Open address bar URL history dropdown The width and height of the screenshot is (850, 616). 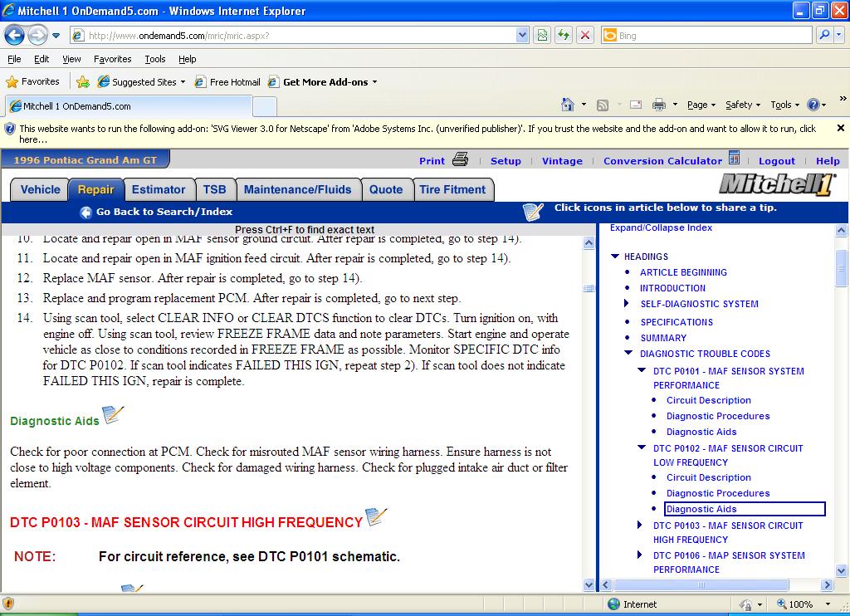(x=522, y=36)
